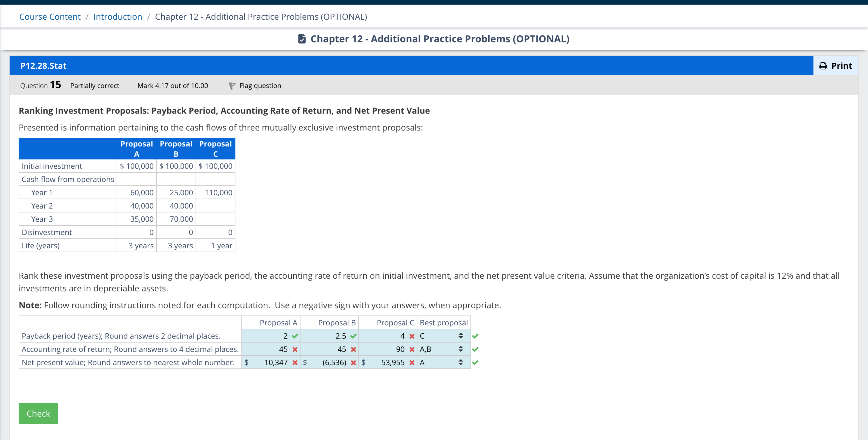Click the red X next to Proposal A's 10,347
This screenshot has width=868, height=440.
(295, 363)
